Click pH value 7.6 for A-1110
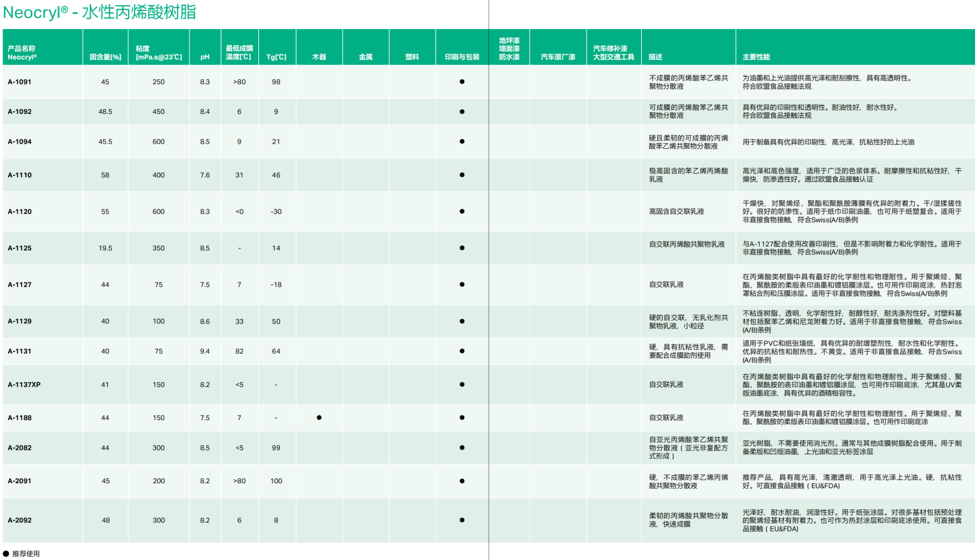 pyautogui.click(x=205, y=175)
